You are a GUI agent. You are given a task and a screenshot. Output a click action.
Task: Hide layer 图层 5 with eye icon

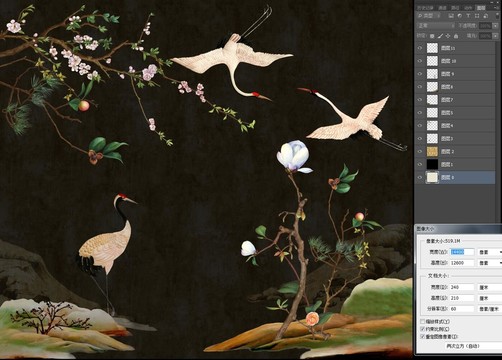[420, 113]
